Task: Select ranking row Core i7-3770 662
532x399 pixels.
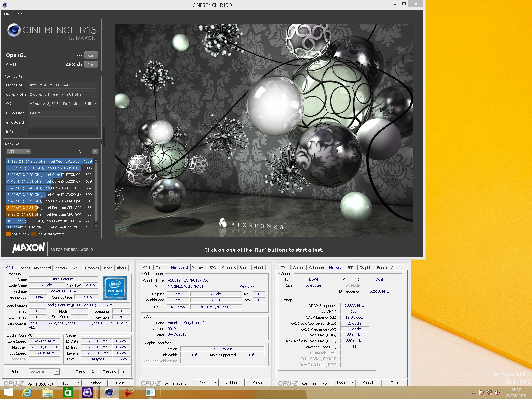Action: click(50, 188)
